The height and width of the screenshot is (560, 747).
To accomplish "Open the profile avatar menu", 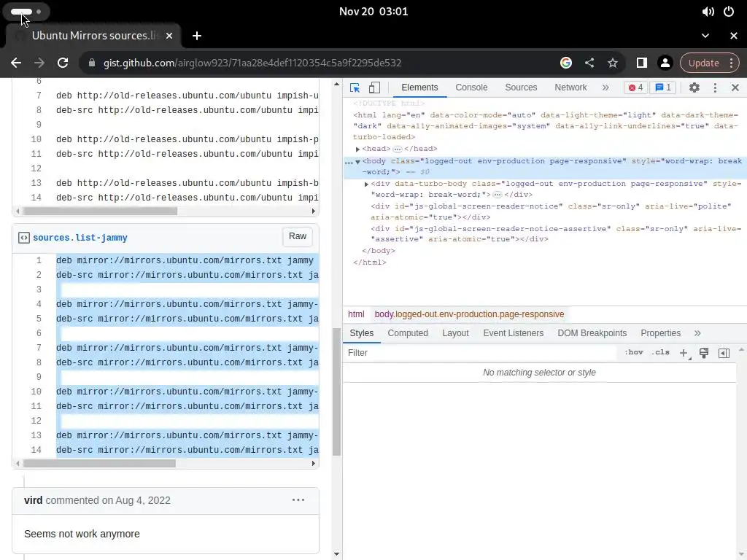I will coord(665,63).
